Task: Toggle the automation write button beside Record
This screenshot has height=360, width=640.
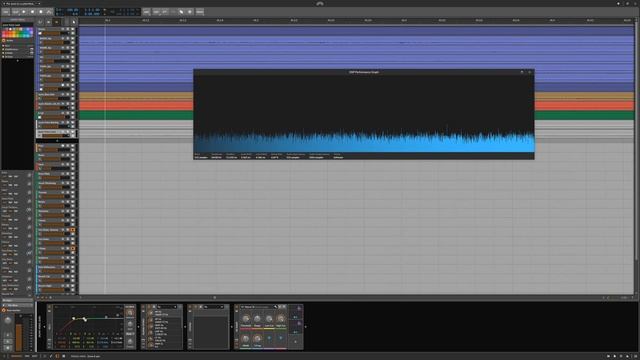Action: pyautogui.click(x=49, y=12)
